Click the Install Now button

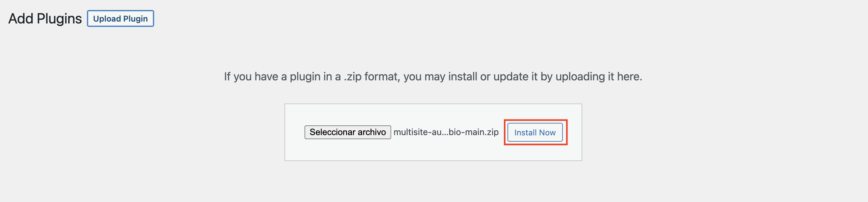click(535, 132)
